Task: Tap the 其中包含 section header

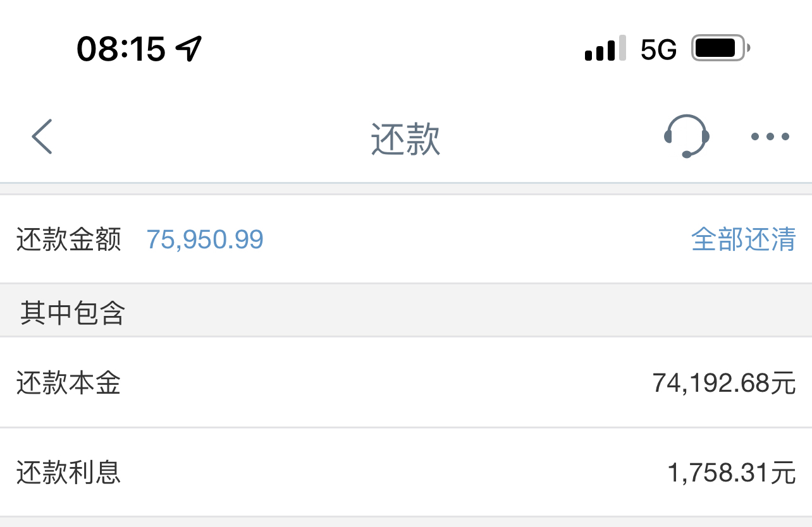Action: 72,313
